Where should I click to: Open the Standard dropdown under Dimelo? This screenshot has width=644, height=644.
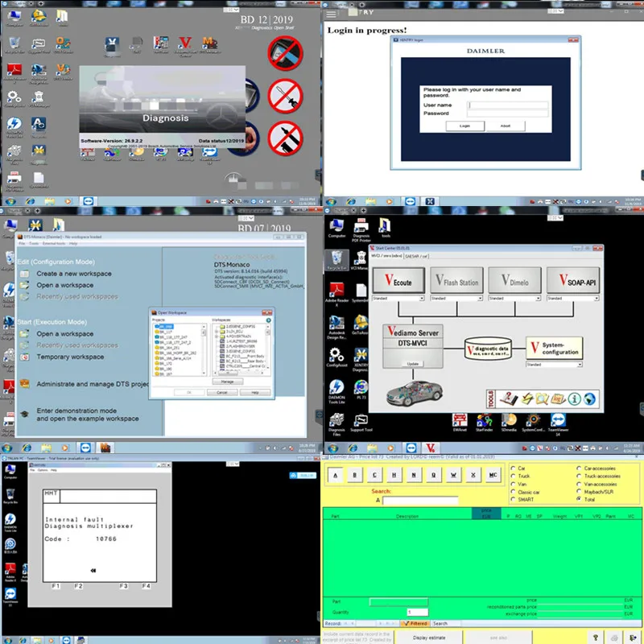pyautogui.click(x=514, y=298)
